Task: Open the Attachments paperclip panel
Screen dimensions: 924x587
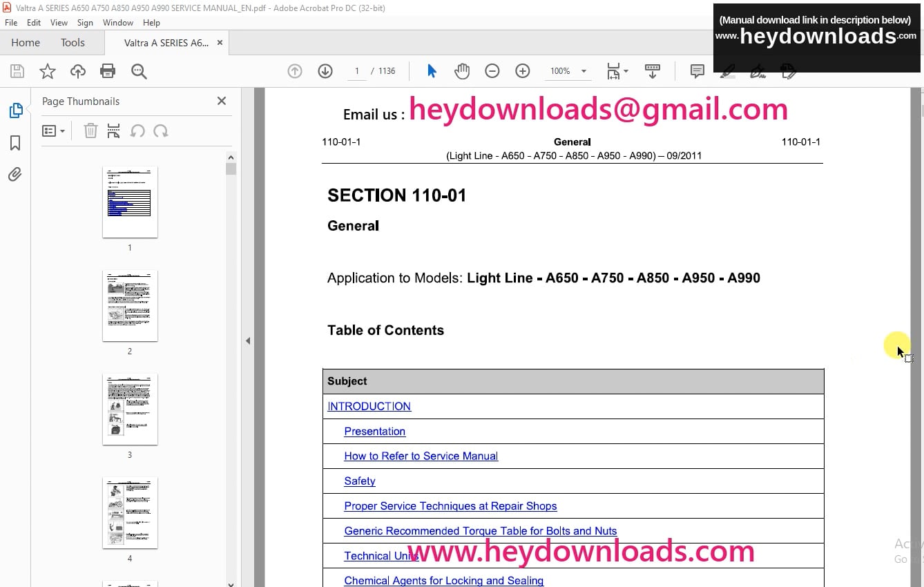Action: (x=15, y=174)
